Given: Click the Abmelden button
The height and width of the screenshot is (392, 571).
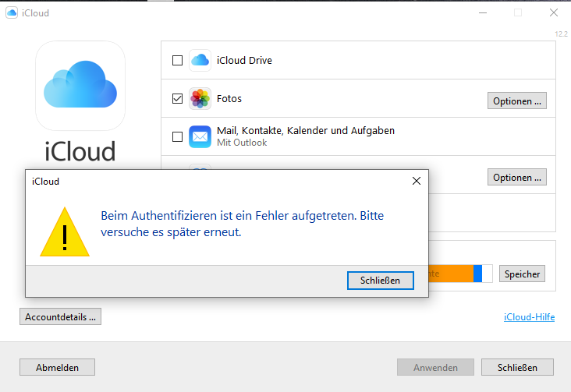Looking at the screenshot, I should pyautogui.click(x=56, y=367).
